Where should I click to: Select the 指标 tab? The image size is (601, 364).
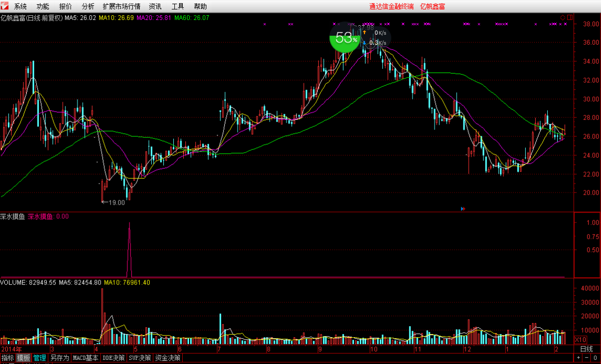click(8, 358)
